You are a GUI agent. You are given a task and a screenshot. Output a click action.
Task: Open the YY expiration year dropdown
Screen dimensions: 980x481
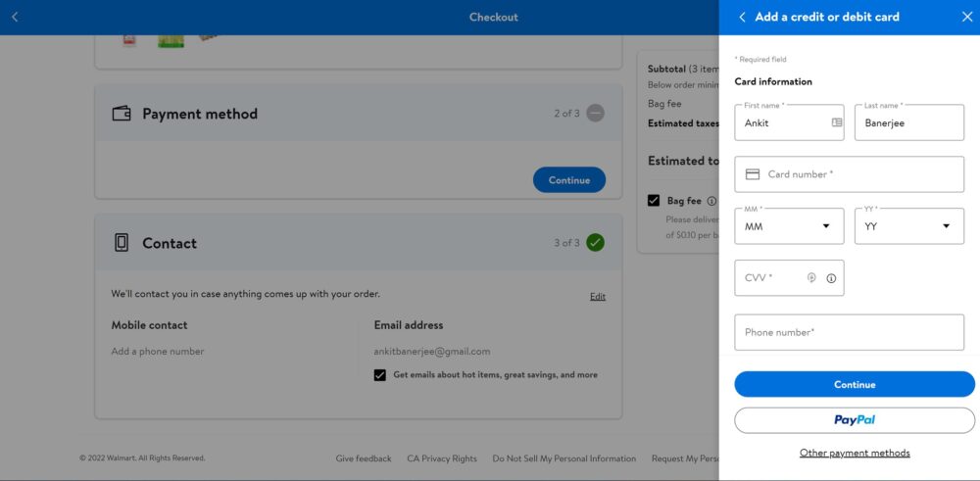pyautogui.click(x=908, y=226)
